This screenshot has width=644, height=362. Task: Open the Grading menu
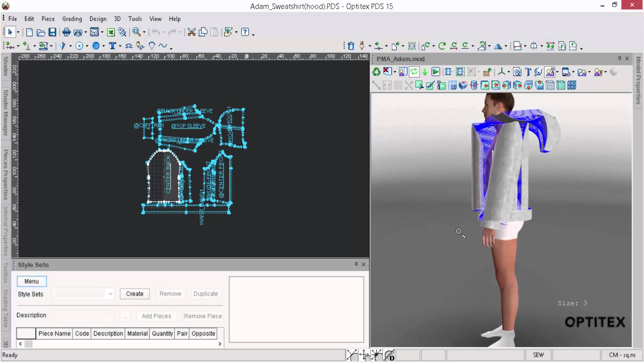tap(72, 19)
